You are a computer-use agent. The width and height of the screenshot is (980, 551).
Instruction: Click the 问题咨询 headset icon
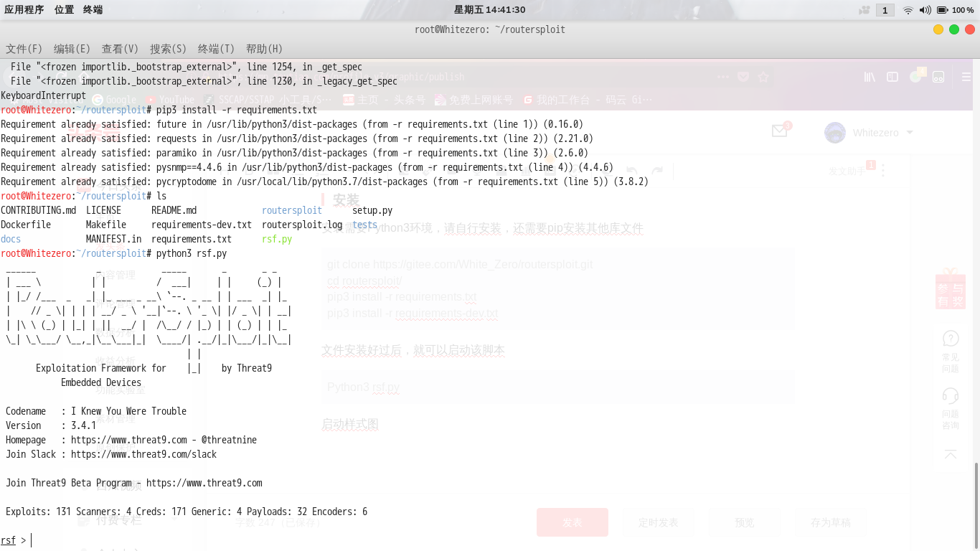click(951, 395)
